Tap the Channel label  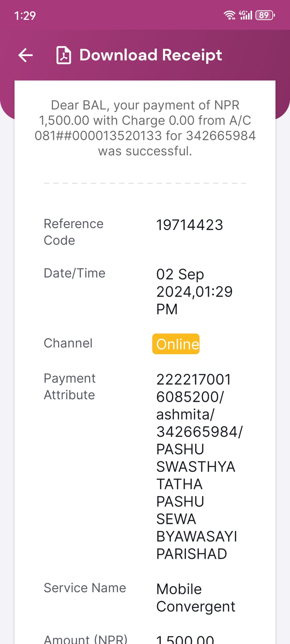pyautogui.click(x=68, y=343)
